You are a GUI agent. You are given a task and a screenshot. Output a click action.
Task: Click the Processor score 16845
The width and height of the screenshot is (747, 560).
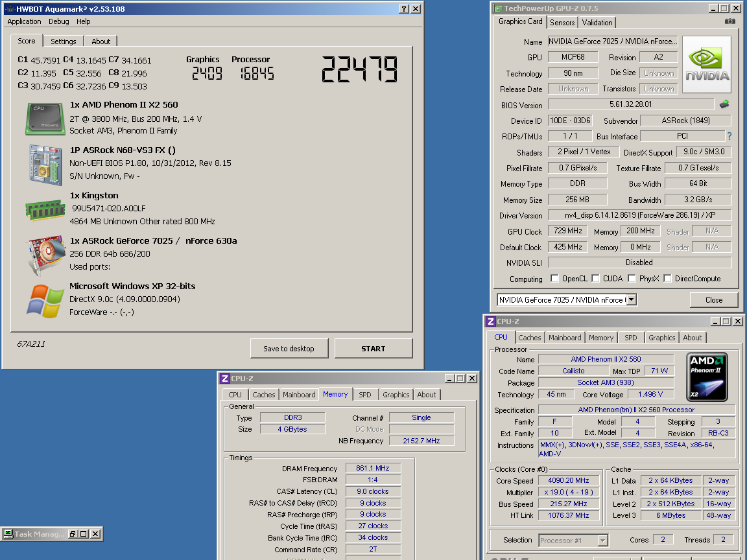257,73
